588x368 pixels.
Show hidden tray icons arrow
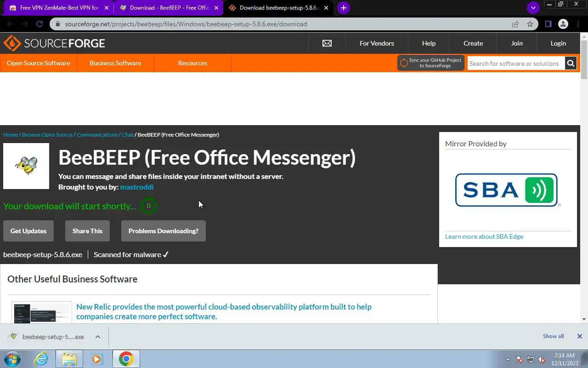(x=508, y=359)
